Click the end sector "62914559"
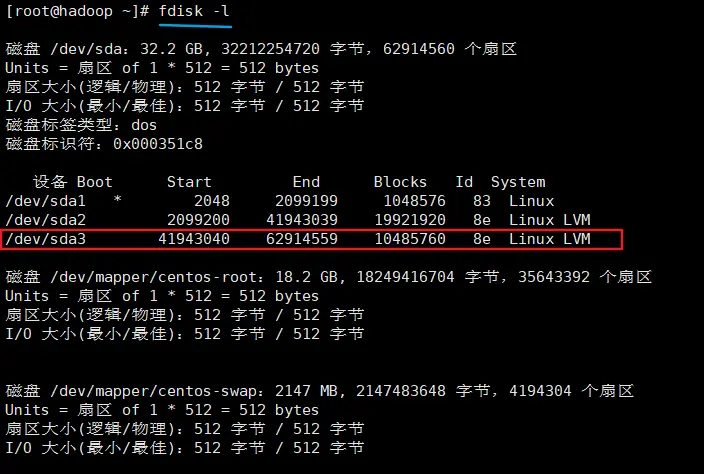 tap(302, 239)
